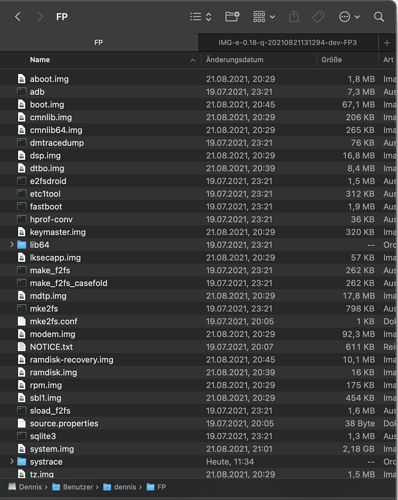Viewport: 398px width, 500px height.
Task: Select the file named make_f2fs
Action: tap(50, 270)
